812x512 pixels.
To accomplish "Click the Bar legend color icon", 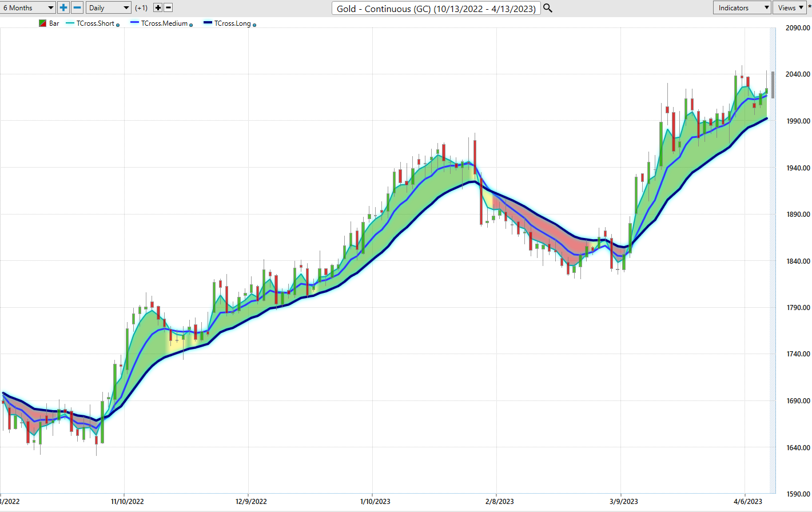I will pyautogui.click(x=42, y=23).
